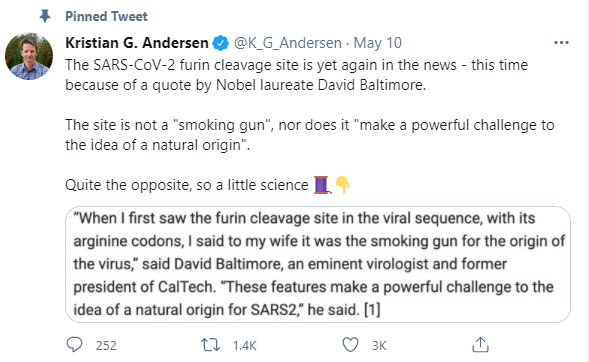Screen dimensions: 589x362
Task: Open the May 10 tweet timestamp
Action: (x=378, y=43)
